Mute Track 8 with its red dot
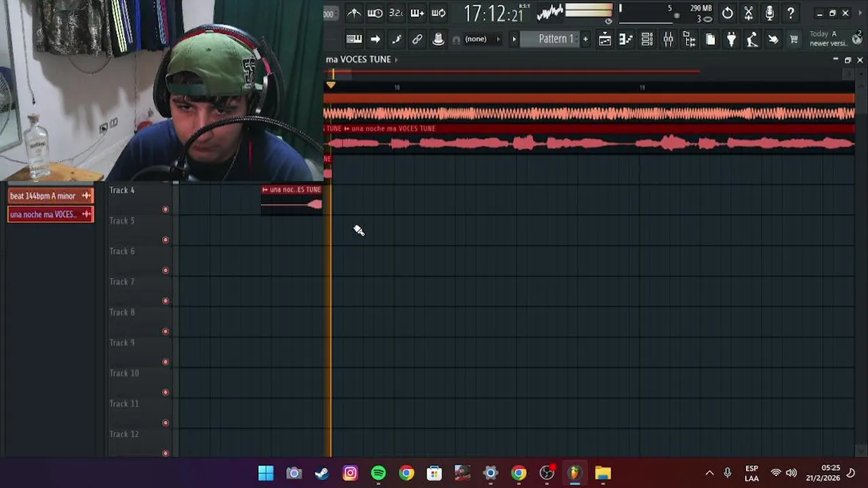Screen dimensions: 868x488 (165, 331)
